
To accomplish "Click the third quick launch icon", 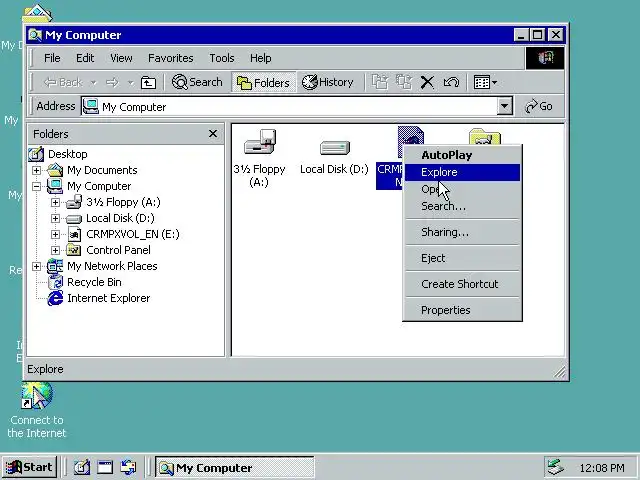I will pos(129,467).
